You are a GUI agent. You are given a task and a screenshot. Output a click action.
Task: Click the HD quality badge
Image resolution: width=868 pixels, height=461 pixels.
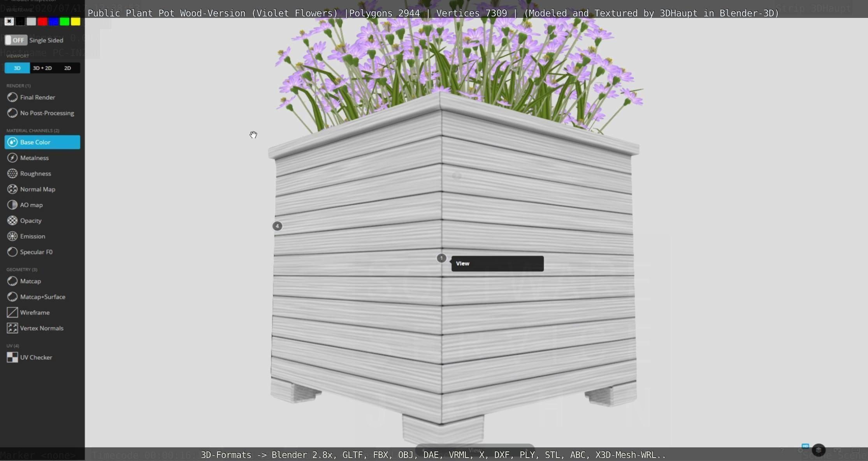(x=805, y=446)
